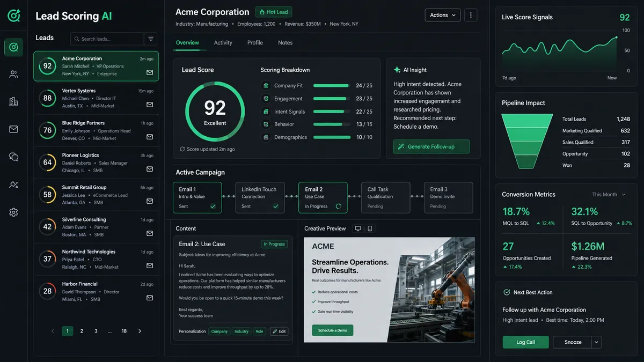Click the In Progress status badge
Screen dimensions: 644x362
275,244
